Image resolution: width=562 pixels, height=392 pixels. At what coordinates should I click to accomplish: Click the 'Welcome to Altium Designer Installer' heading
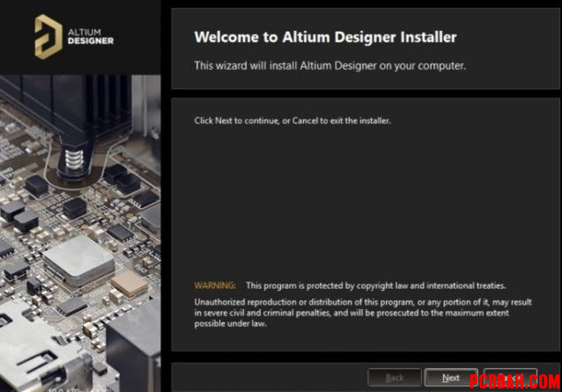click(325, 37)
